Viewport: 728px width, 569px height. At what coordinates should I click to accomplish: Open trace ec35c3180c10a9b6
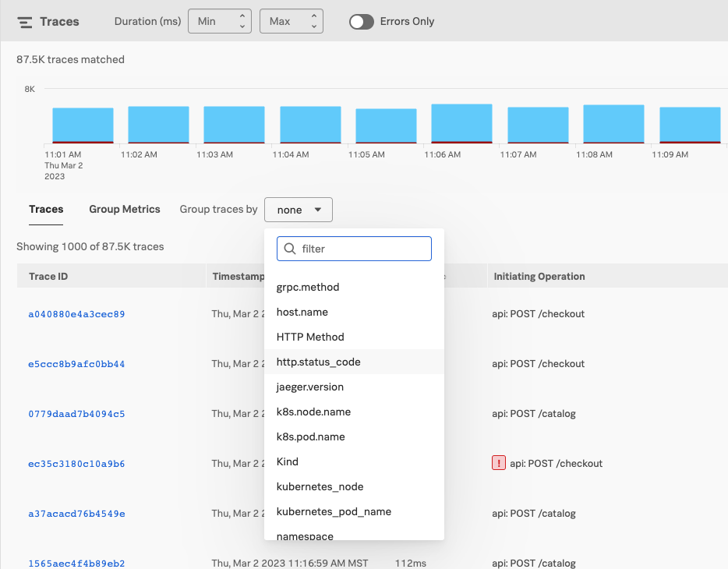pyautogui.click(x=76, y=464)
